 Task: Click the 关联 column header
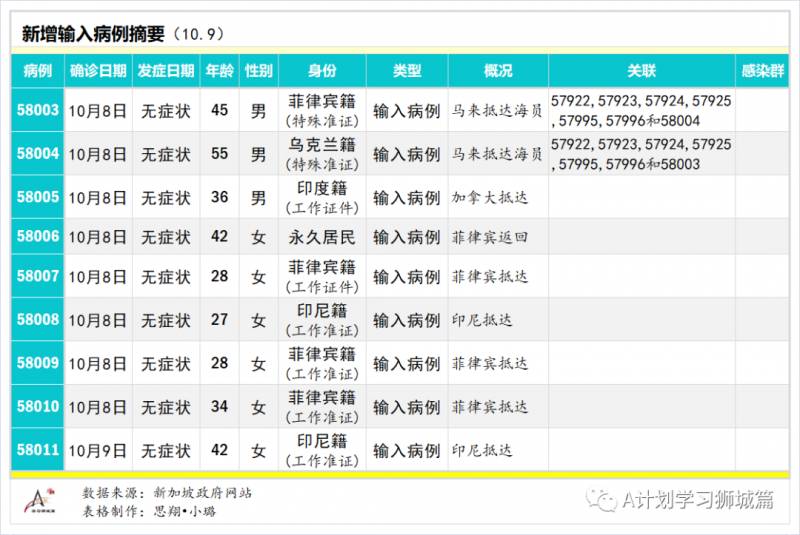click(x=641, y=70)
